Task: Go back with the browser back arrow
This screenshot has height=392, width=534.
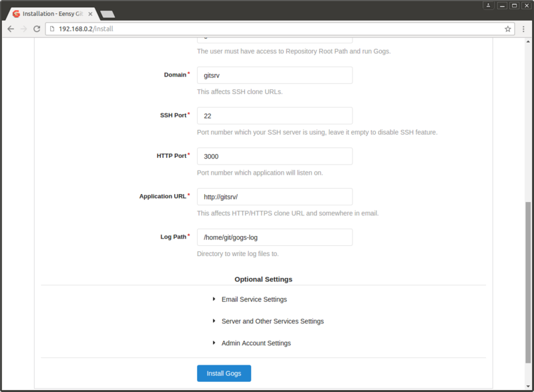Action: tap(11, 29)
